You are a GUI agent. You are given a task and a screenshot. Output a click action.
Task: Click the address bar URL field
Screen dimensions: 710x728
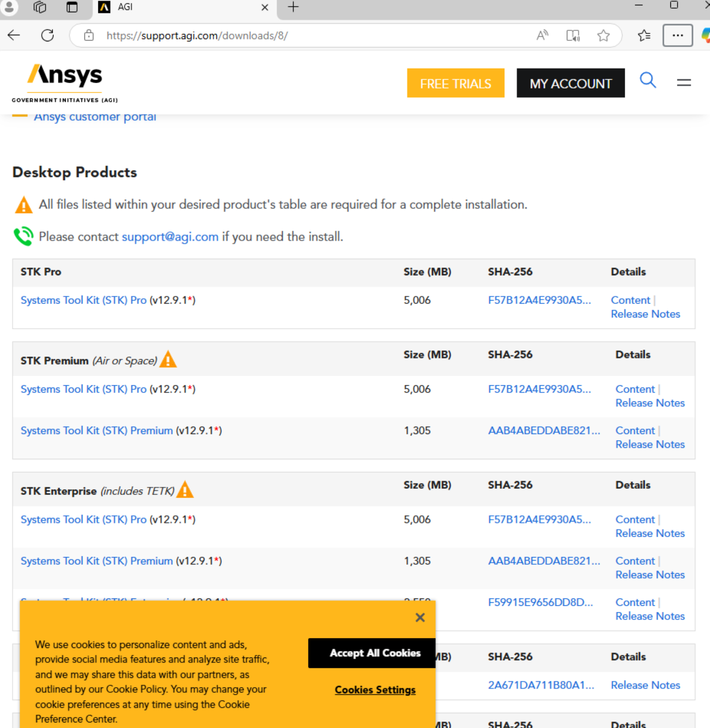coord(305,35)
